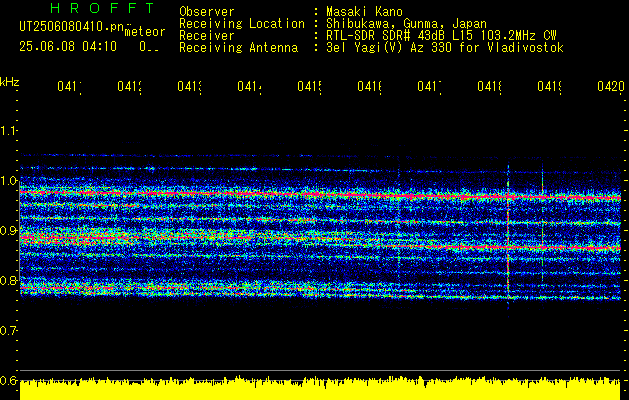The image size is (629, 400).
Task: Click the 1.1 frequency axis label
Action: tap(8, 131)
